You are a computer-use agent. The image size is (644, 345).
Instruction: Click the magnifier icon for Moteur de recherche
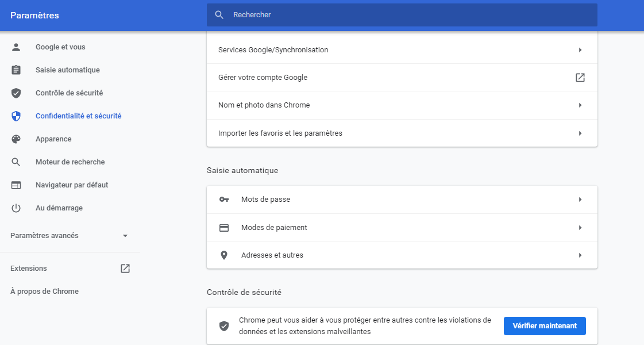[x=16, y=162]
